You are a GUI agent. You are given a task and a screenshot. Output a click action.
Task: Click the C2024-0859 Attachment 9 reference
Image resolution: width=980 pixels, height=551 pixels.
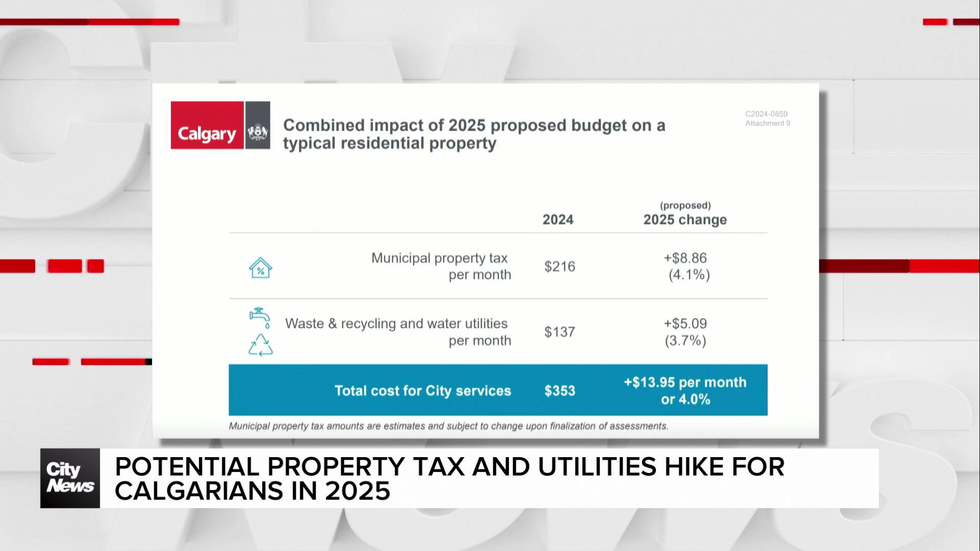[768, 118]
